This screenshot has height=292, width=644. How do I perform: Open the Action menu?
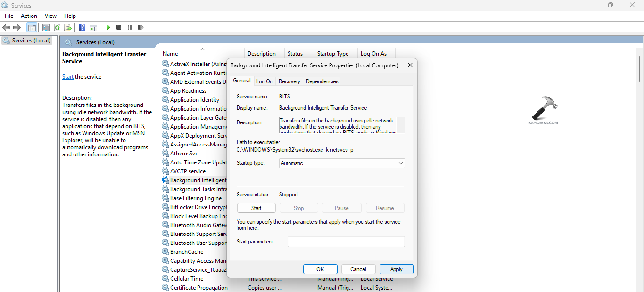coord(29,16)
